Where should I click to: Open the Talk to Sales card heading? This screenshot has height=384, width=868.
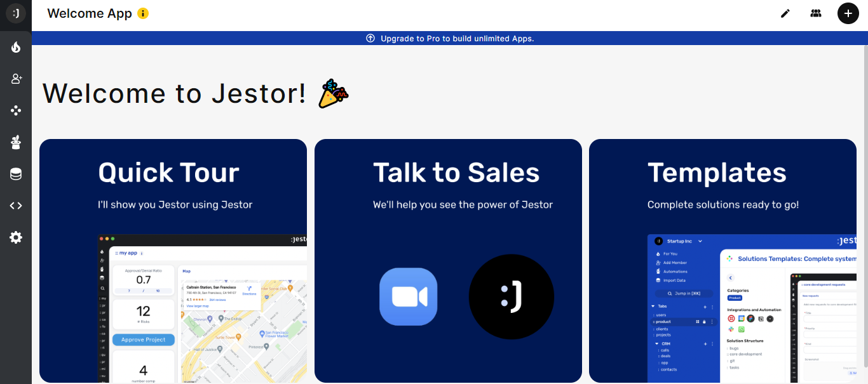coord(456,173)
